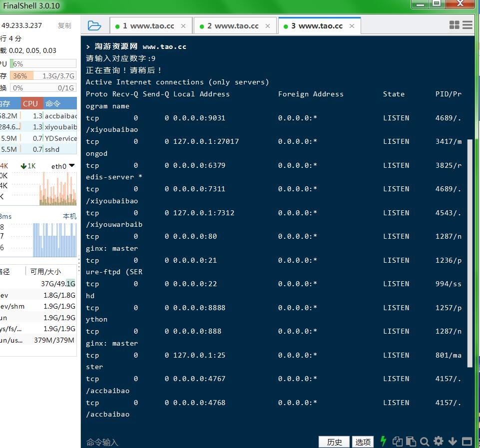Open the connection manager folder icon
The width and height of the screenshot is (480, 448).
(x=94, y=26)
